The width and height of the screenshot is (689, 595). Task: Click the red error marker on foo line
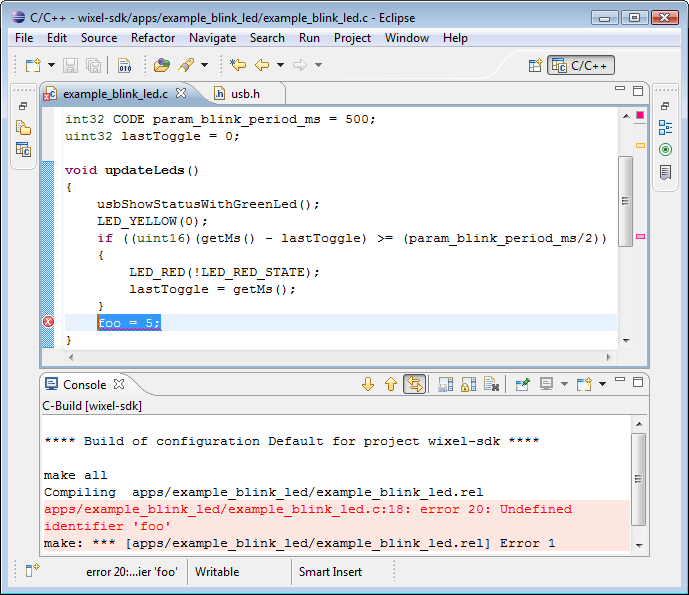click(x=48, y=322)
